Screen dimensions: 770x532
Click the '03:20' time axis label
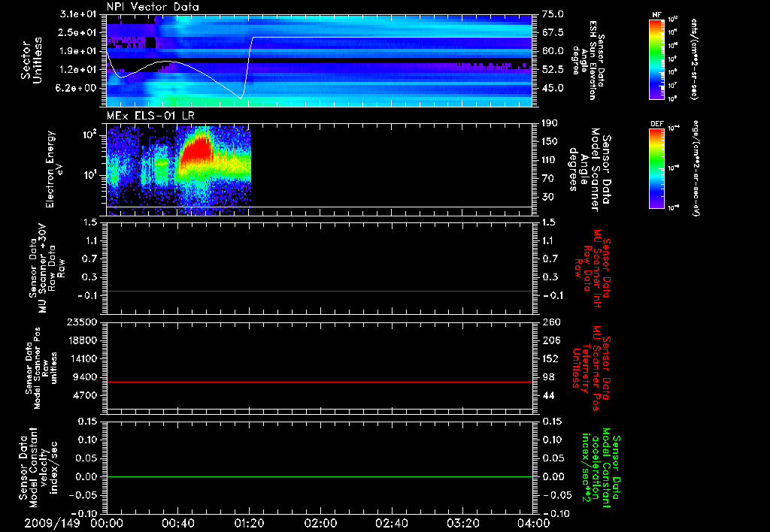point(463,523)
